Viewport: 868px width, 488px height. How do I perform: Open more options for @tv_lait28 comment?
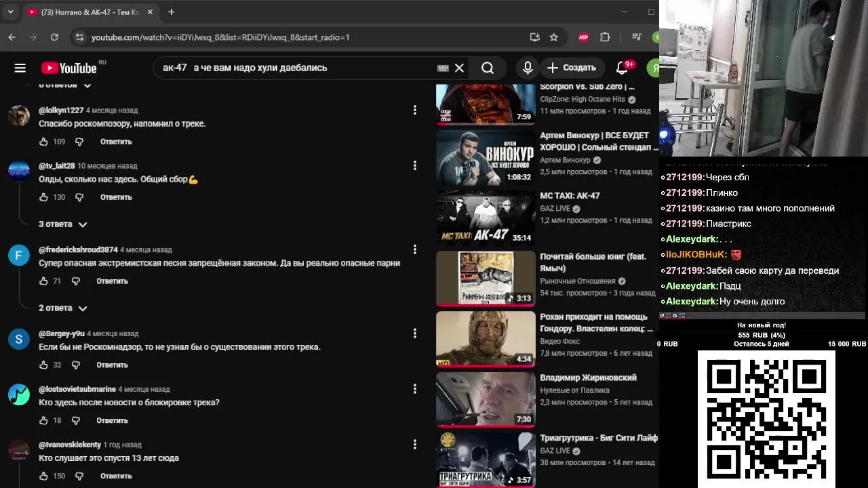pyautogui.click(x=415, y=165)
